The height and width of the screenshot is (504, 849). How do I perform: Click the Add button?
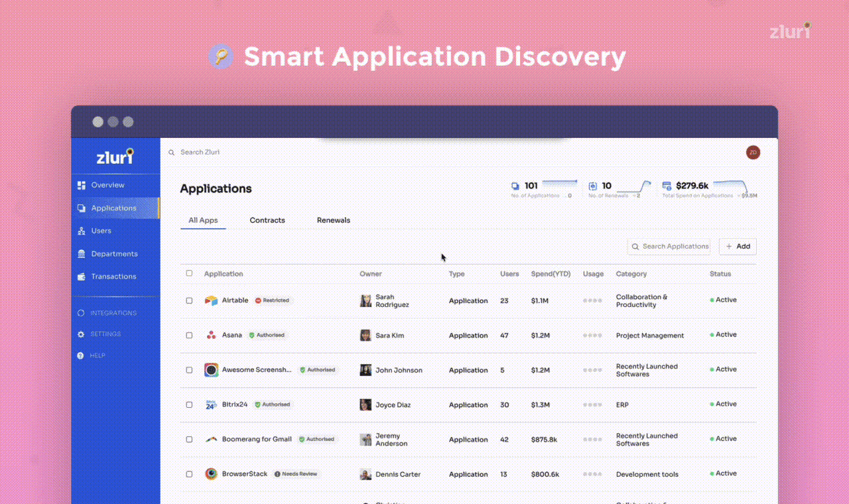(738, 246)
